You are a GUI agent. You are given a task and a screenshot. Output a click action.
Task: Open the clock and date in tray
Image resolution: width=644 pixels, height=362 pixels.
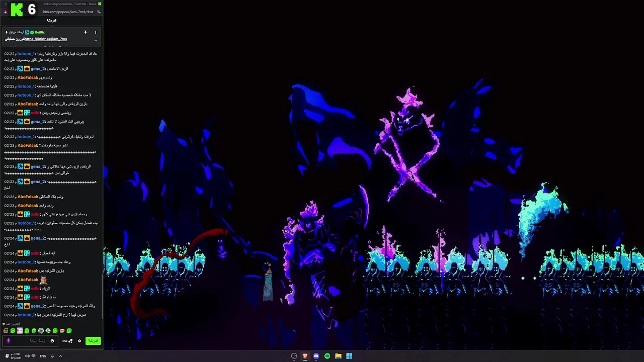tap(16, 356)
